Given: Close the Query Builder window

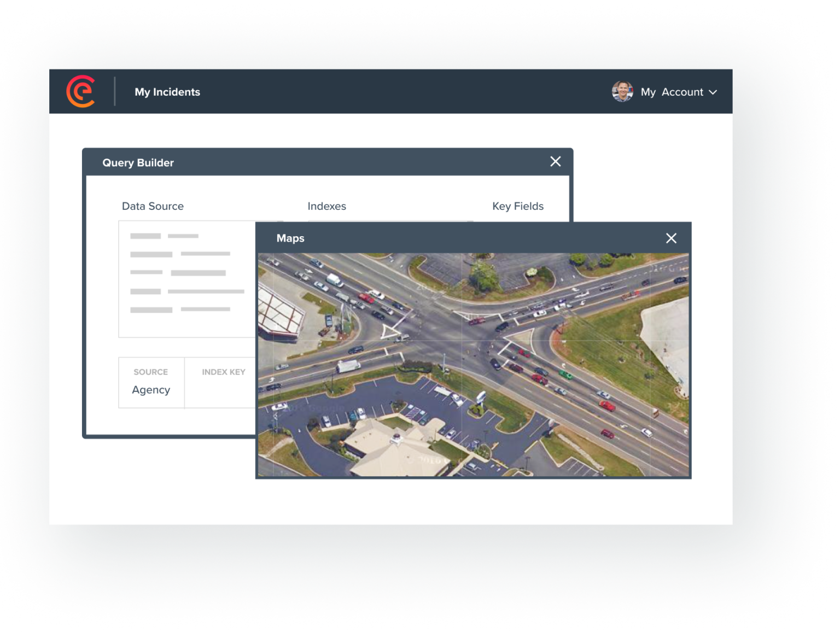Looking at the screenshot, I should click(555, 161).
